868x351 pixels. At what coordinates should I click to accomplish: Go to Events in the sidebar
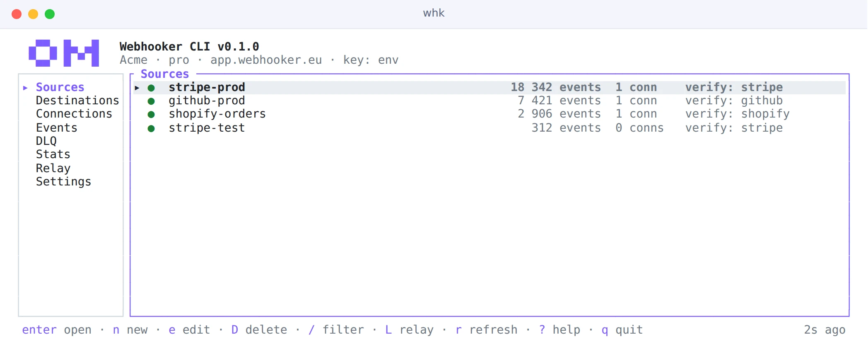57,128
